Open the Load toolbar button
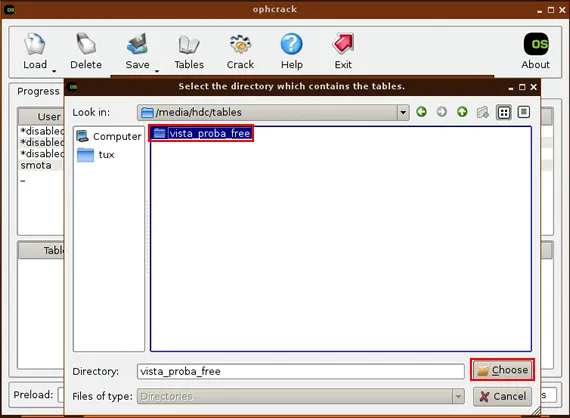Screen dimensions: 570x418 (35, 51)
